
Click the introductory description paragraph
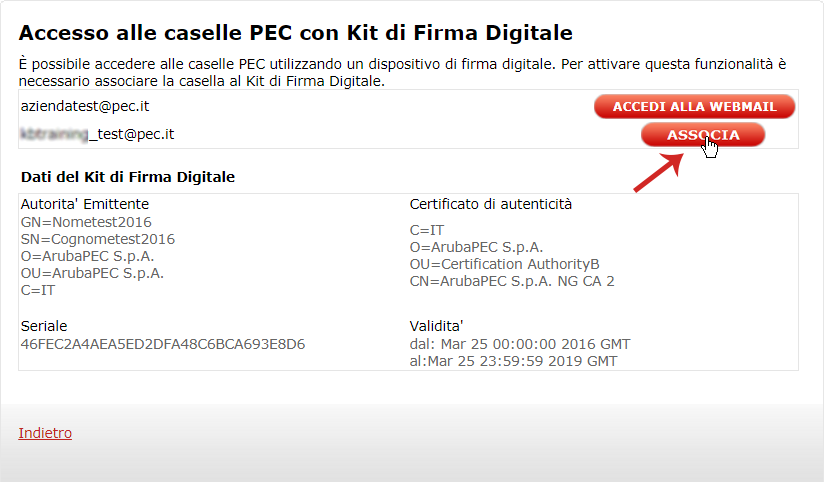tap(403, 73)
